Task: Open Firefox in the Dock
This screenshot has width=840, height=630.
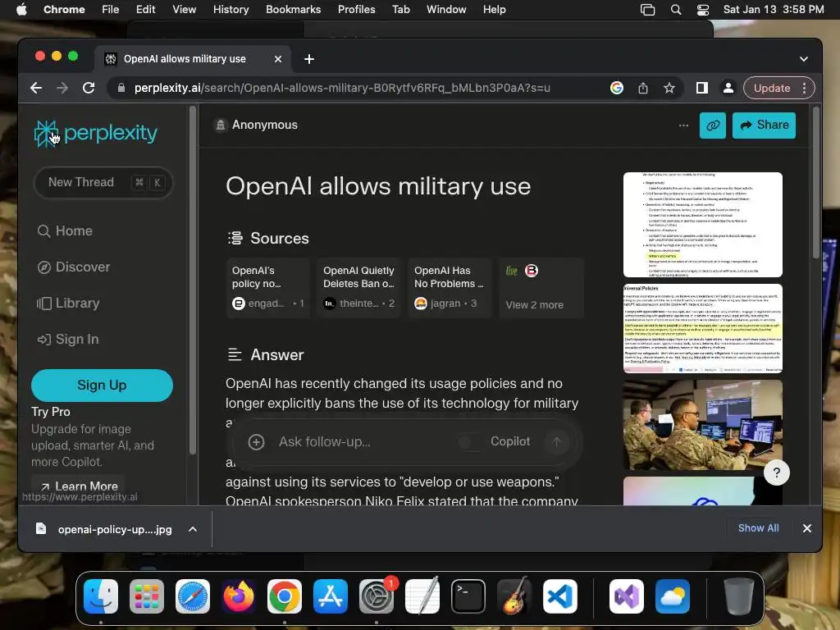Action: pos(239,596)
